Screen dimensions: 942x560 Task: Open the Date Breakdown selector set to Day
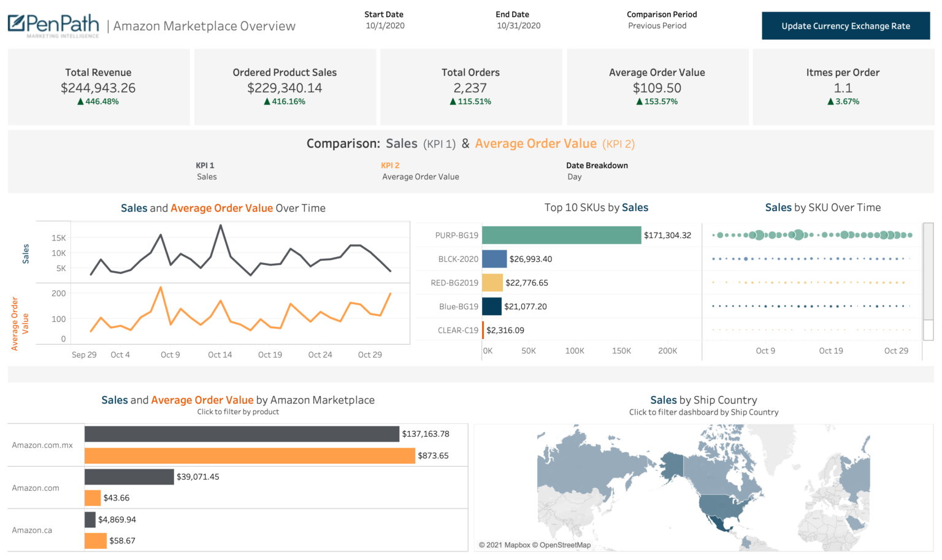coord(575,177)
